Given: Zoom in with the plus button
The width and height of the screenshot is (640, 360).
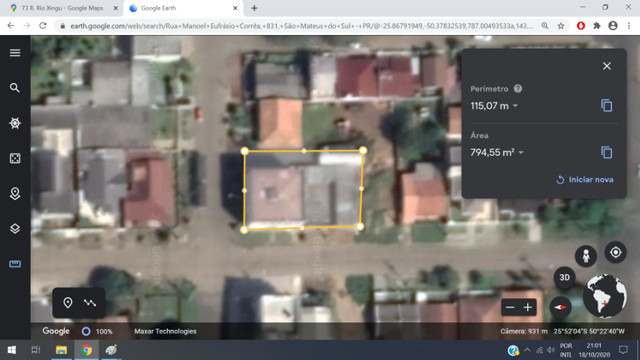Looking at the screenshot, I should click(528, 307).
